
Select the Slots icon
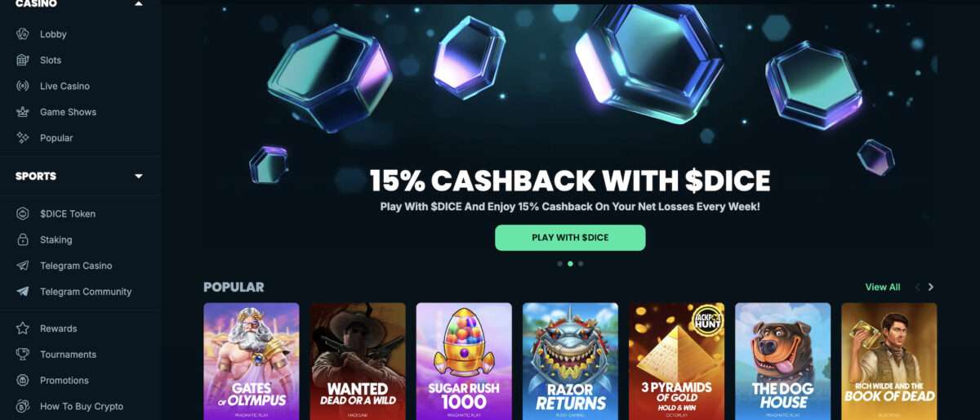(x=23, y=60)
